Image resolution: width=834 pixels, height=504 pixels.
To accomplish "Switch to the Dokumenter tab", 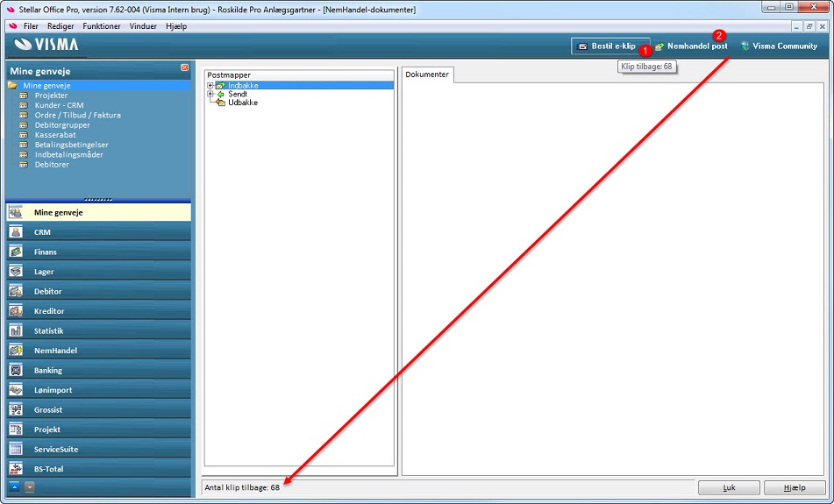I will [427, 75].
